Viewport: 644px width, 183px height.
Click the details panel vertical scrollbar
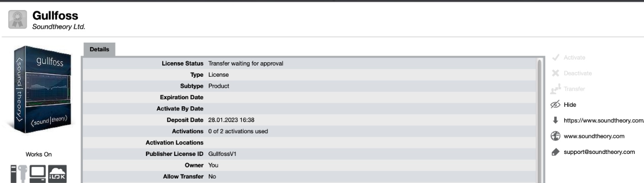coord(540,121)
